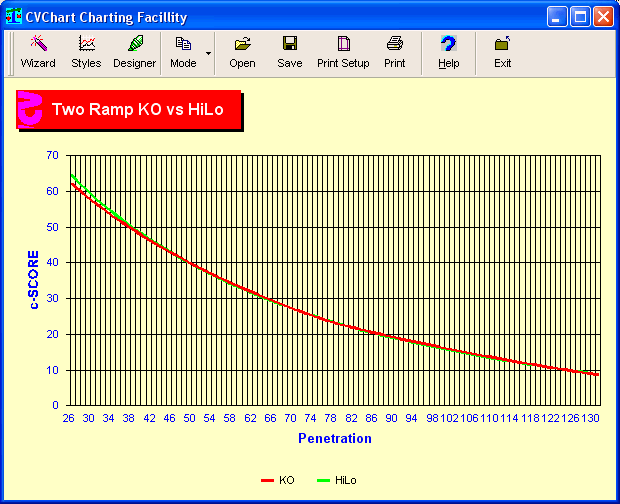The width and height of the screenshot is (620, 504).
Task: Expand the Mode dropdown arrow
Action: pyautogui.click(x=208, y=52)
